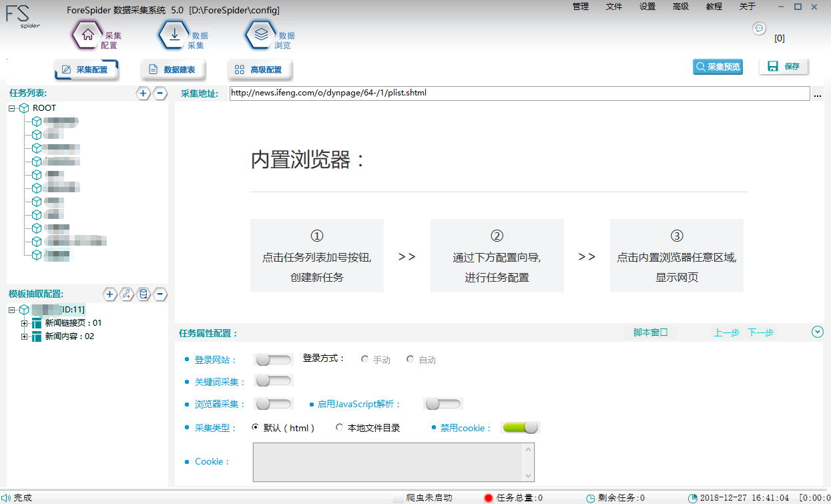831x504 pixels.
Task: Open the 设置 menu
Action: click(647, 7)
